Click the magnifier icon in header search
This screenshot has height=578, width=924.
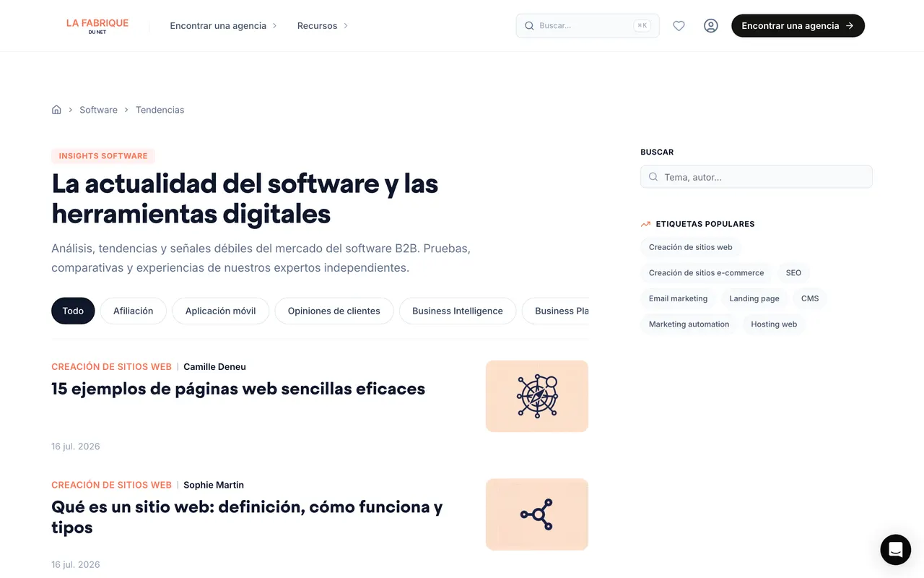coord(529,26)
